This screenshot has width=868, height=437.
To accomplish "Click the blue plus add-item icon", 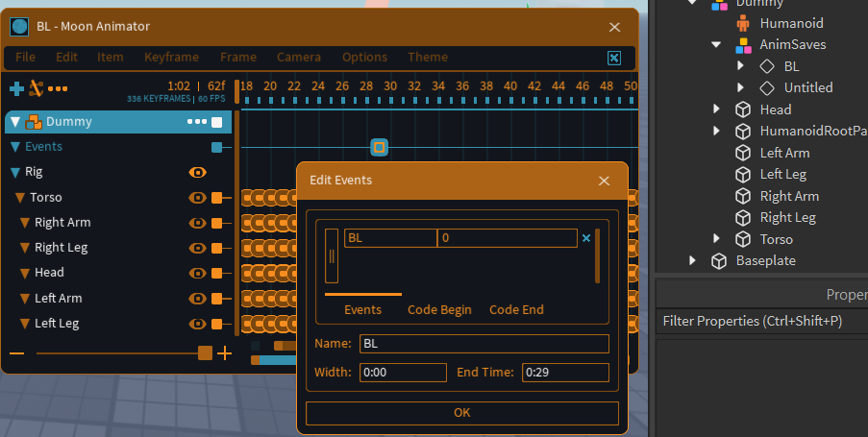I will coord(16,89).
